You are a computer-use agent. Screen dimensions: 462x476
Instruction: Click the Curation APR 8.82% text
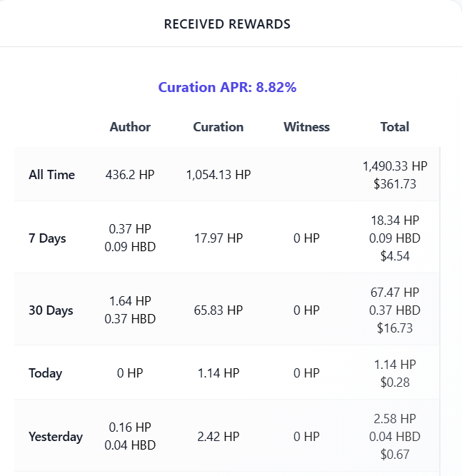(x=227, y=88)
